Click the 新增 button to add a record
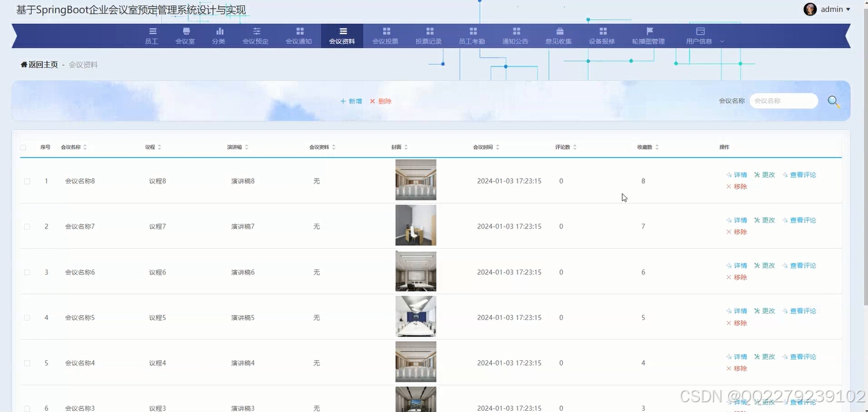Screen dimensions: 868x412 click(350, 102)
